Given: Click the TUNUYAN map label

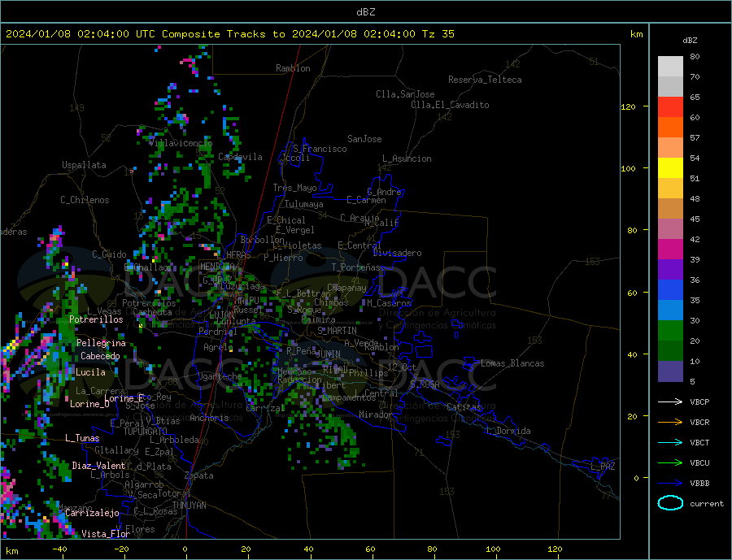Looking at the screenshot, I should click(189, 506).
